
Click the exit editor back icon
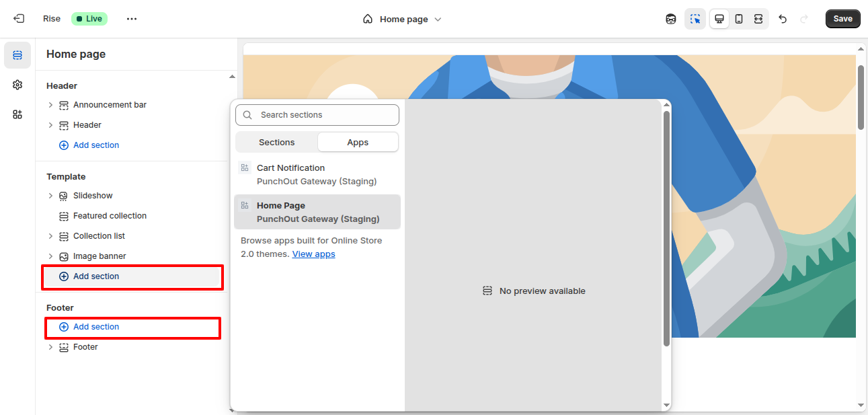[19, 19]
